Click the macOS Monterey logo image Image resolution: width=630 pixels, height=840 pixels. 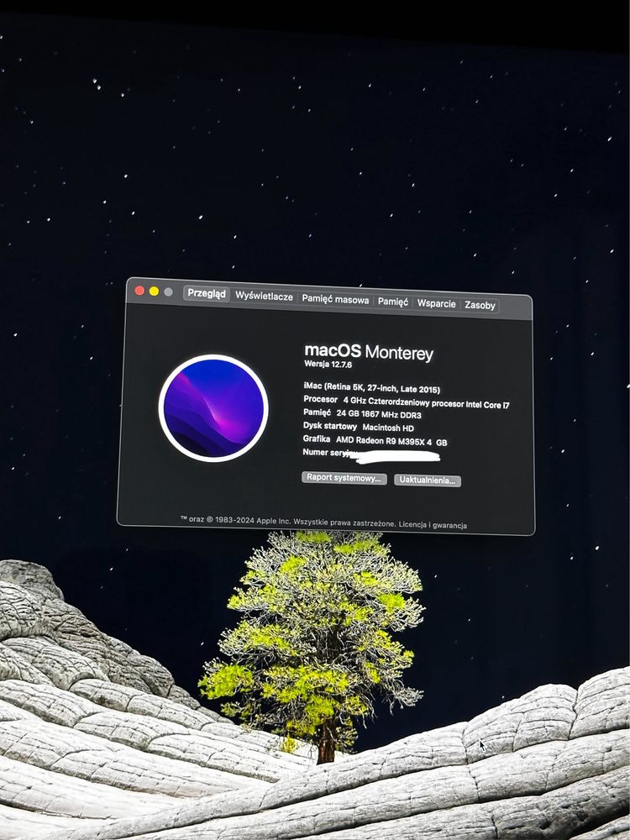coord(213,408)
